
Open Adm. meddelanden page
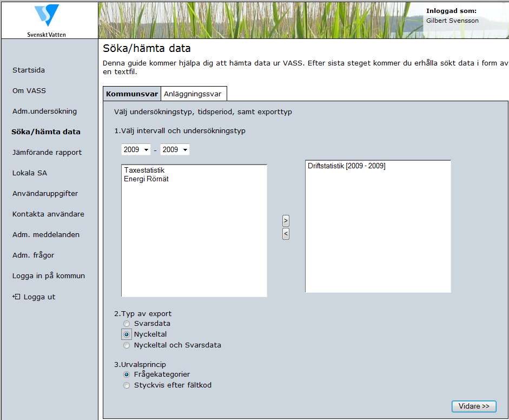pos(46,234)
